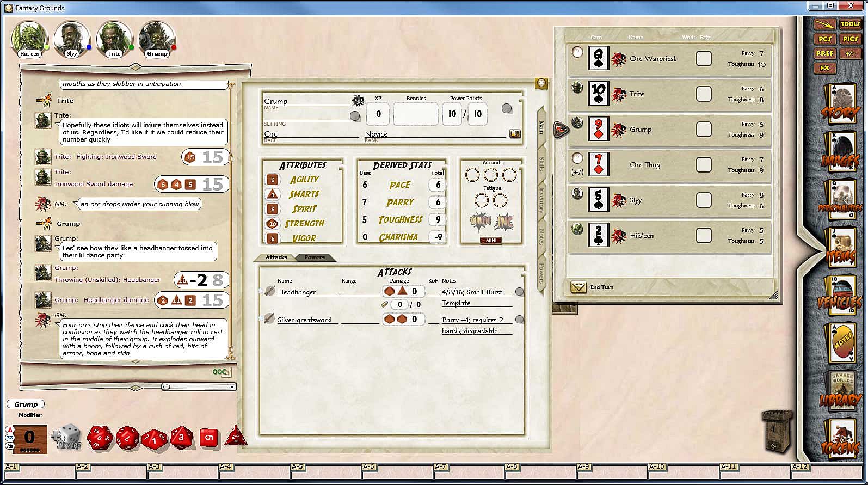Toggle first wound circle on character sheet
868x485 pixels.
(x=472, y=175)
